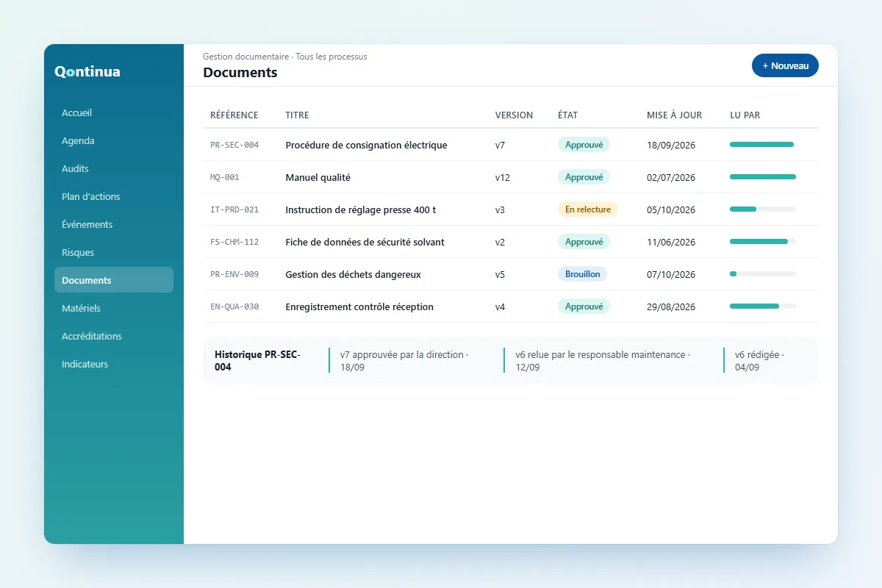The height and width of the screenshot is (588, 882).
Task: Open the Indicateurs page
Action: (x=114, y=364)
